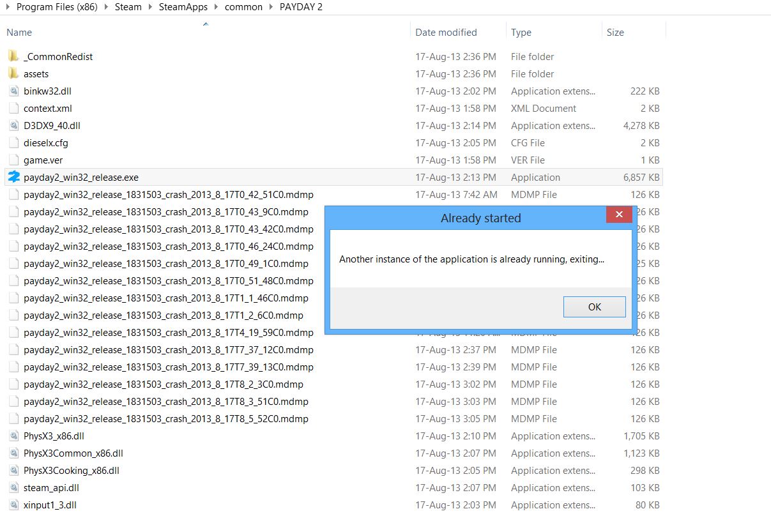Click the 103 KB size value

[x=645, y=487]
